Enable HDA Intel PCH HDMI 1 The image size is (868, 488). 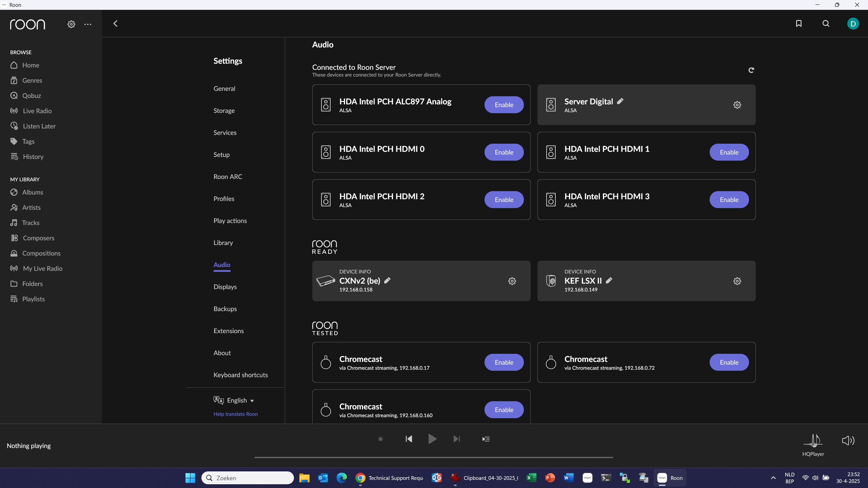[729, 152]
